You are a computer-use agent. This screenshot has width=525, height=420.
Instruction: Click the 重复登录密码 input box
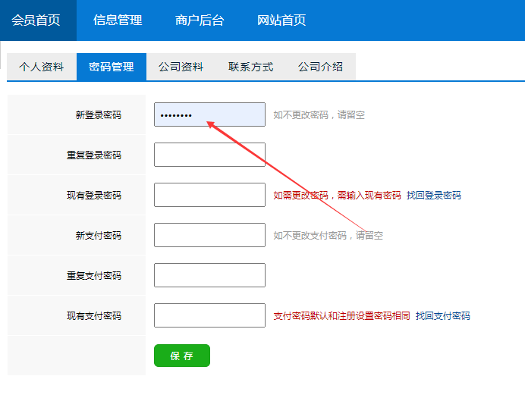click(209, 155)
